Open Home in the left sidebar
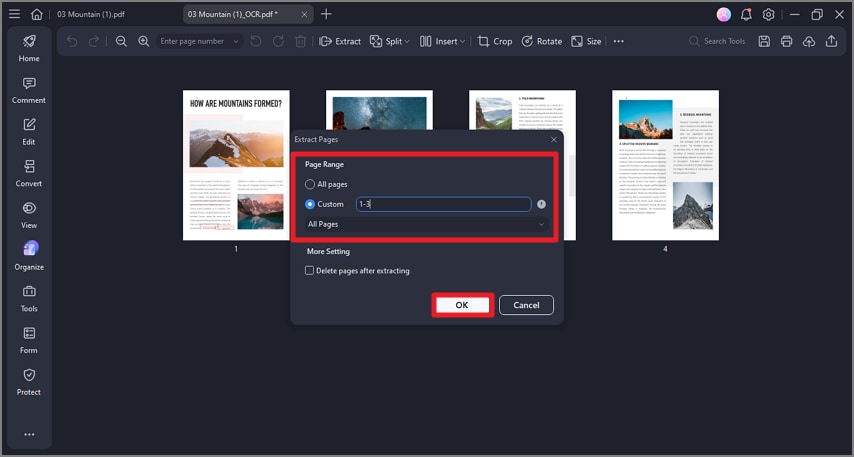This screenshot has width=854, height=457. (29, 48)
